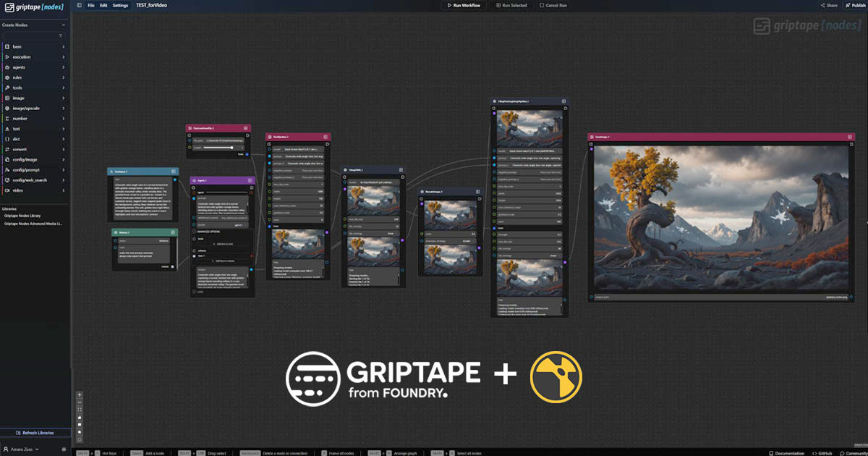Viewport: 868px width, 456px height.
Task: Click the Run Workflow button
Action: [x=463, y=5]
